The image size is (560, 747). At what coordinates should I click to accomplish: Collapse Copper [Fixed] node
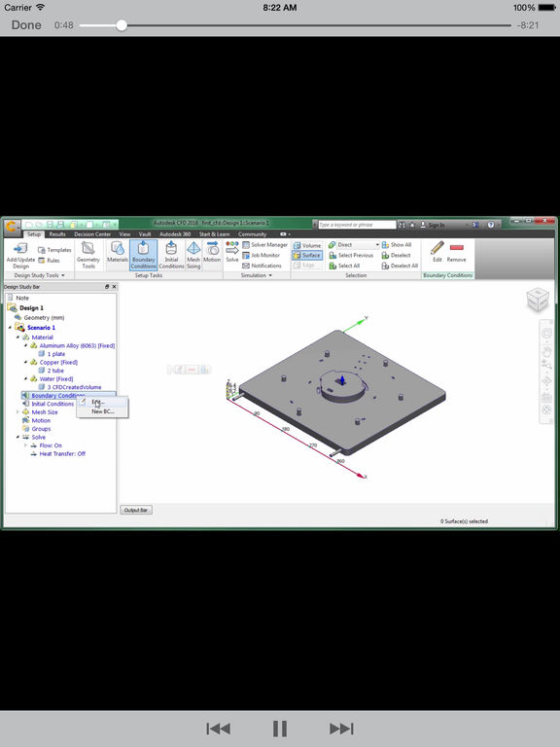click(x=25, y=363)
